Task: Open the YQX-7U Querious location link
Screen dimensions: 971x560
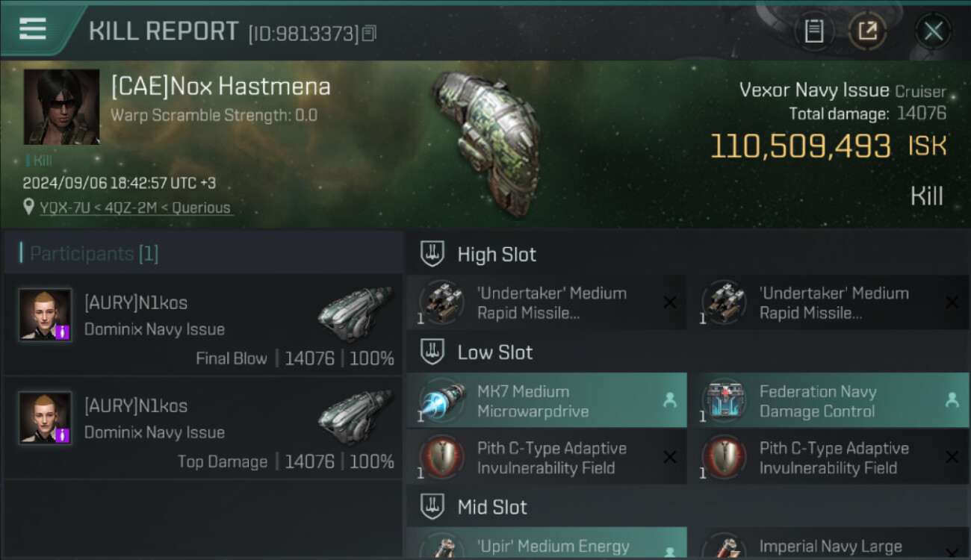Action: pos(135,208)
